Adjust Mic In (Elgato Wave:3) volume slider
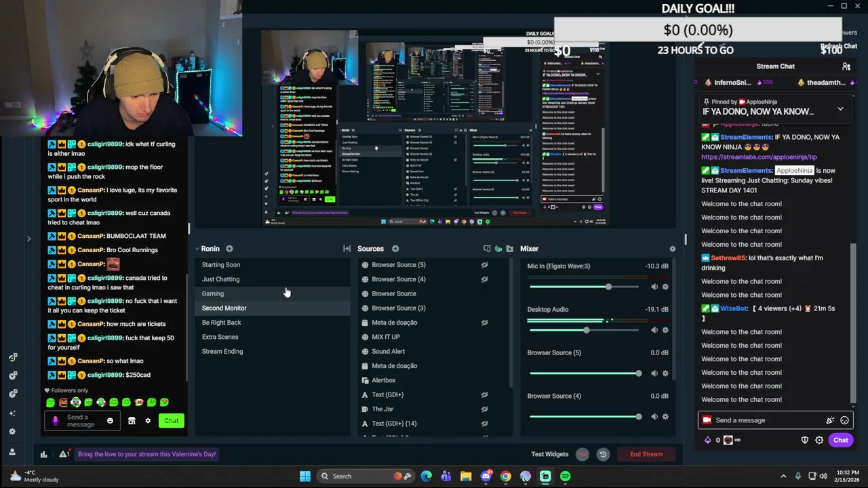 click(584, 287)
